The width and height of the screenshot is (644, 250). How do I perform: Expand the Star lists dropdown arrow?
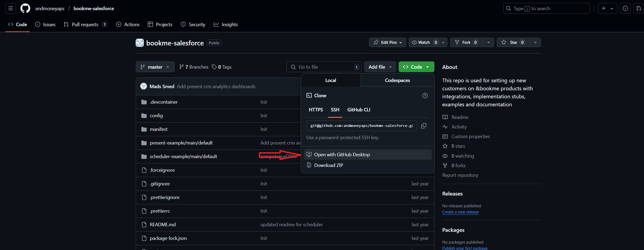pyautogui.click(x=535, y=42)
